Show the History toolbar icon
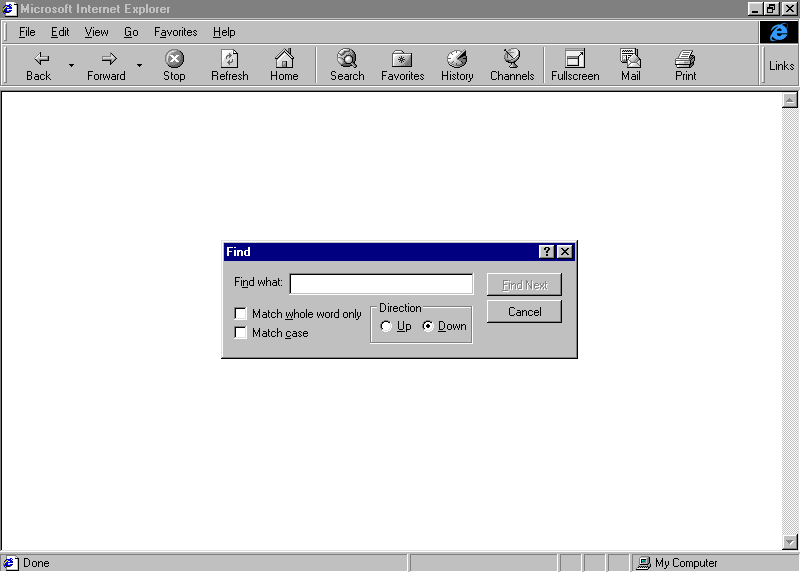The height and width of the screenshot is (572, 800). pos(457,59)
